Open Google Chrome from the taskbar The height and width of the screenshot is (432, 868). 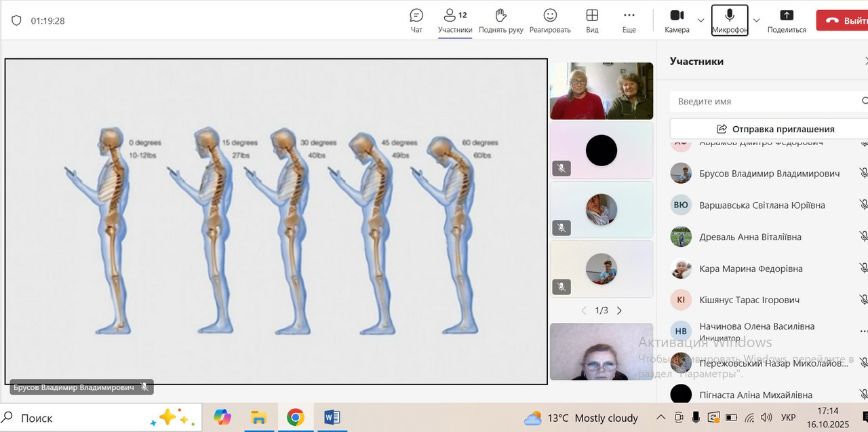pos(295,417)
